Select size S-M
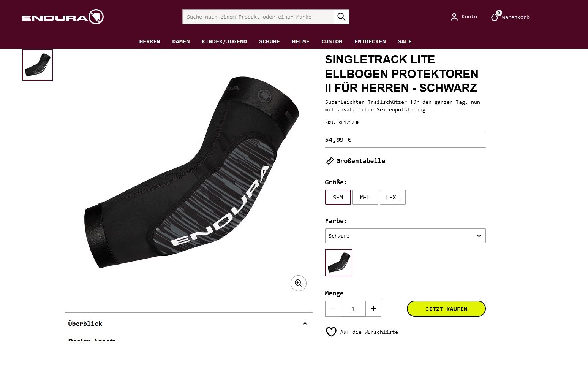Image resolution: width=588 pixels, height=368 pixels. 338,197
